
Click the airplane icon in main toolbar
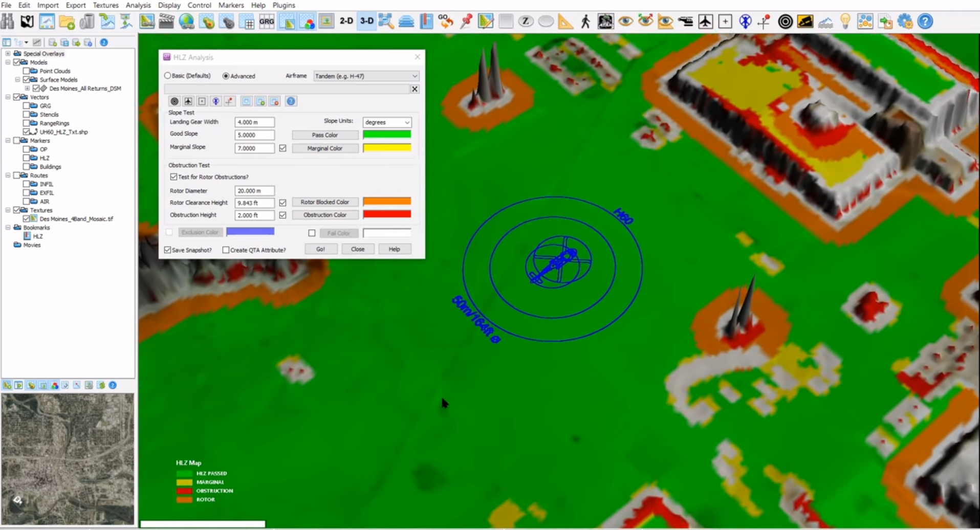tap(705, 21)
